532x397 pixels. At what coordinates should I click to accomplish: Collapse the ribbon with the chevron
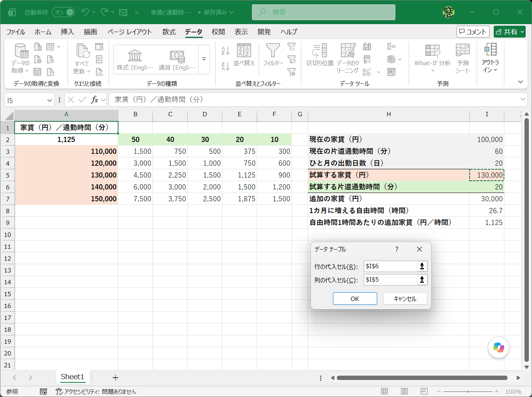[x=521, y=82]
